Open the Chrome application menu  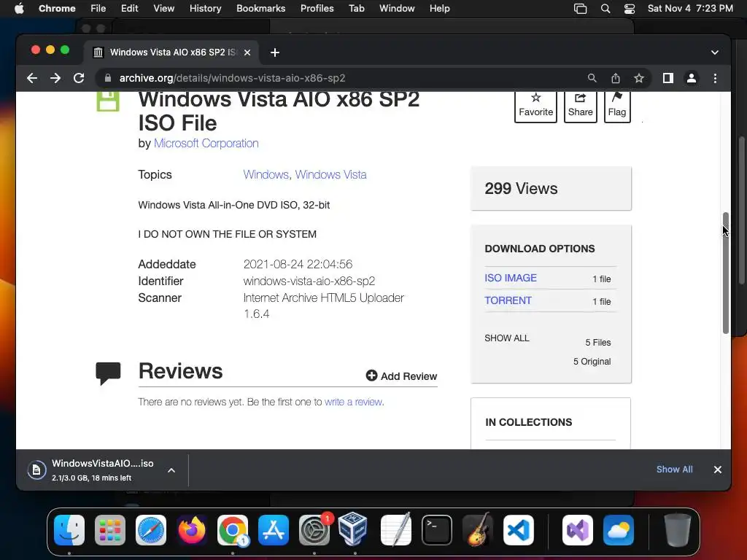pyautogui.click(x=57, y=9)
